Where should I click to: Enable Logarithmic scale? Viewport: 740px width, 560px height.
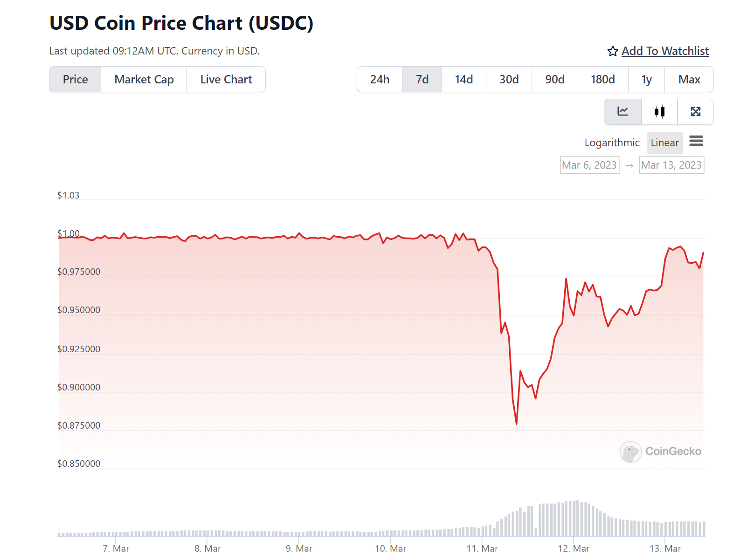(612, 143)
